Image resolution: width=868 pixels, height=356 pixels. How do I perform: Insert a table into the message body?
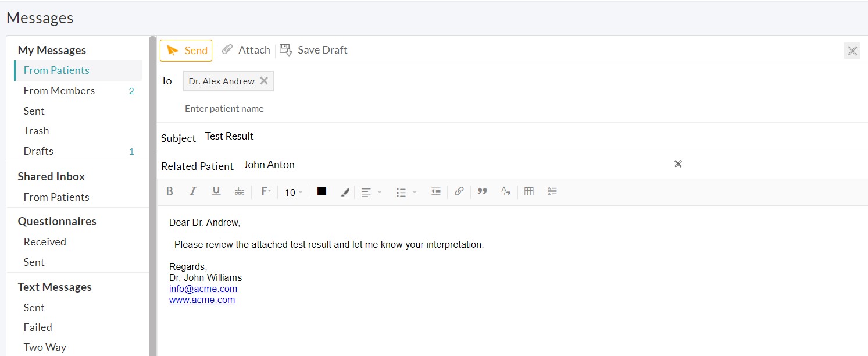pos(528,191)
